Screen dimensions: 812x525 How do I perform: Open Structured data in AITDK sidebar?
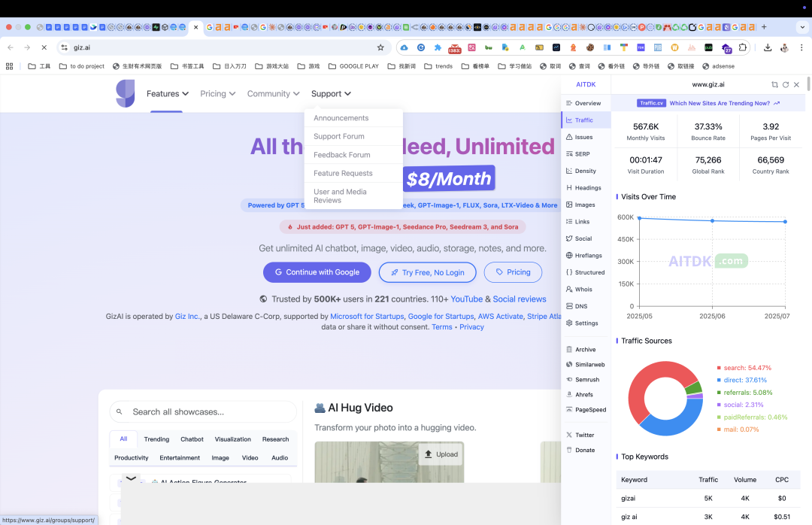click(x=586, y=272)
